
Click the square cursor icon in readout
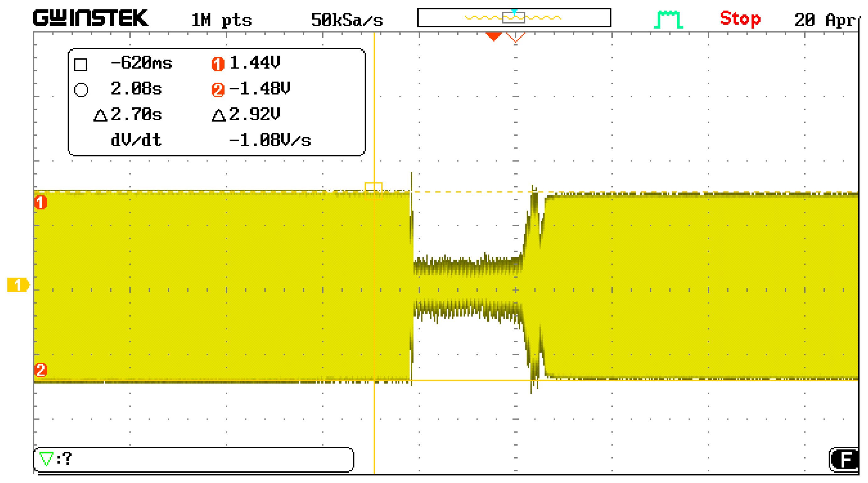tap(80, 64)
